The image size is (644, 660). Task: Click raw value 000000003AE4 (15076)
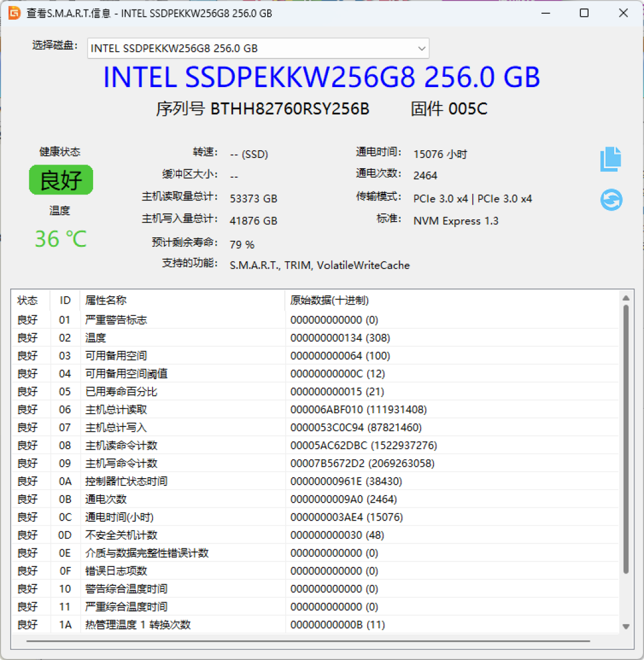[346, 518]
